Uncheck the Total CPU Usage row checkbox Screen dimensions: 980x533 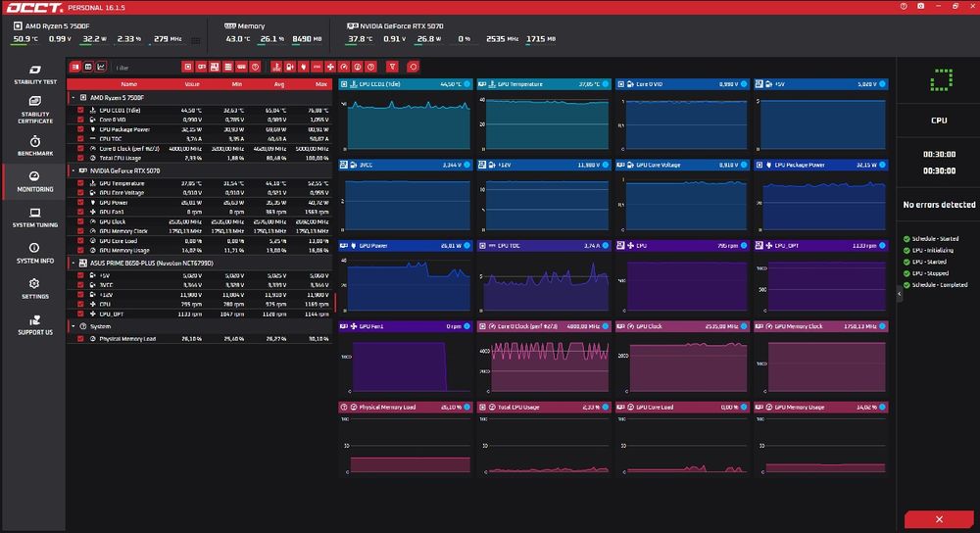[x=80, y=158]
